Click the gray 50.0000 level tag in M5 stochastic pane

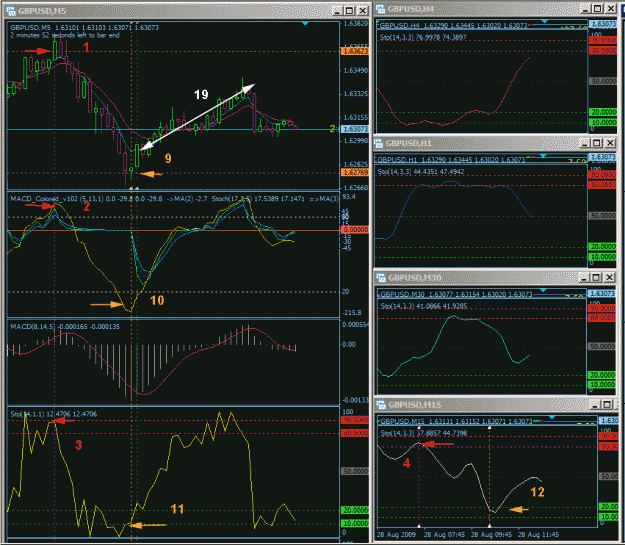pyautogui.click(x=355, y=471)
